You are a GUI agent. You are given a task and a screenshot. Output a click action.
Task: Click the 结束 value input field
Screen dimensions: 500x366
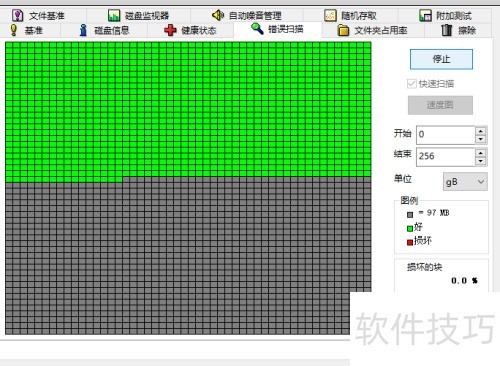pos(446,157)
